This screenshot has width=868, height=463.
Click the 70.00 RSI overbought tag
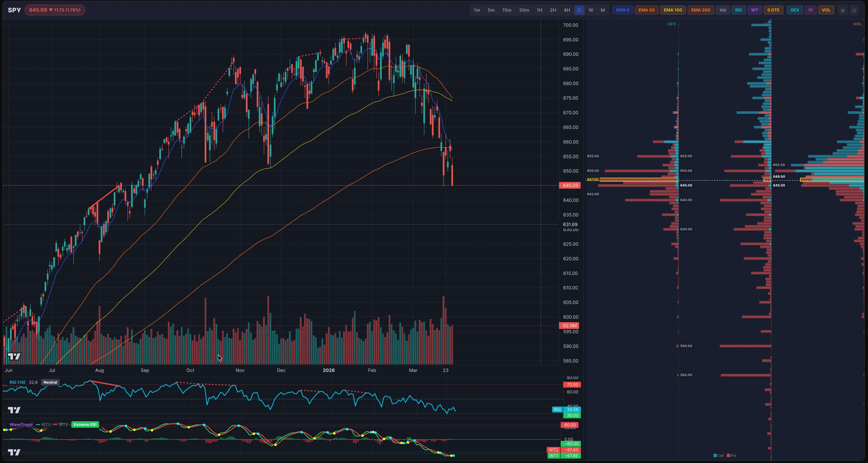572,385
